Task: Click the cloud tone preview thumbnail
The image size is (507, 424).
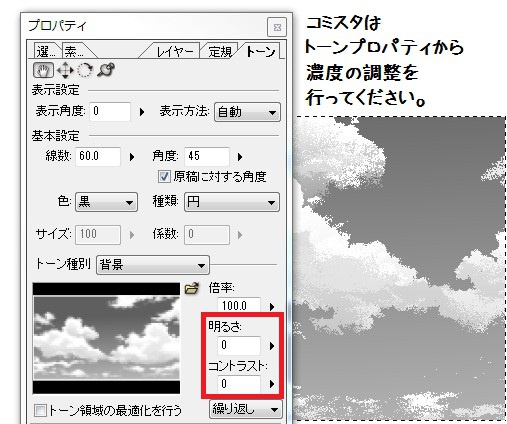Action: pyautogui.click(x=106, y=338)
